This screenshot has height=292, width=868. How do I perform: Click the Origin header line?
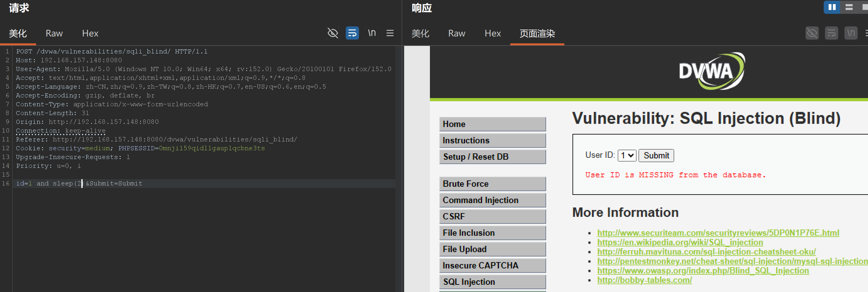pos(87,122)
